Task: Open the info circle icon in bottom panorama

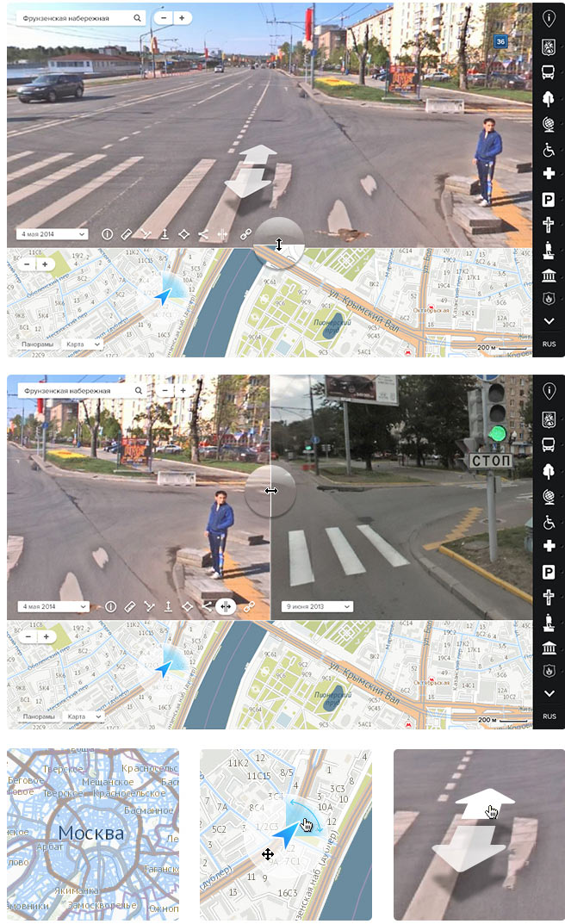Action: pos(110,606)
